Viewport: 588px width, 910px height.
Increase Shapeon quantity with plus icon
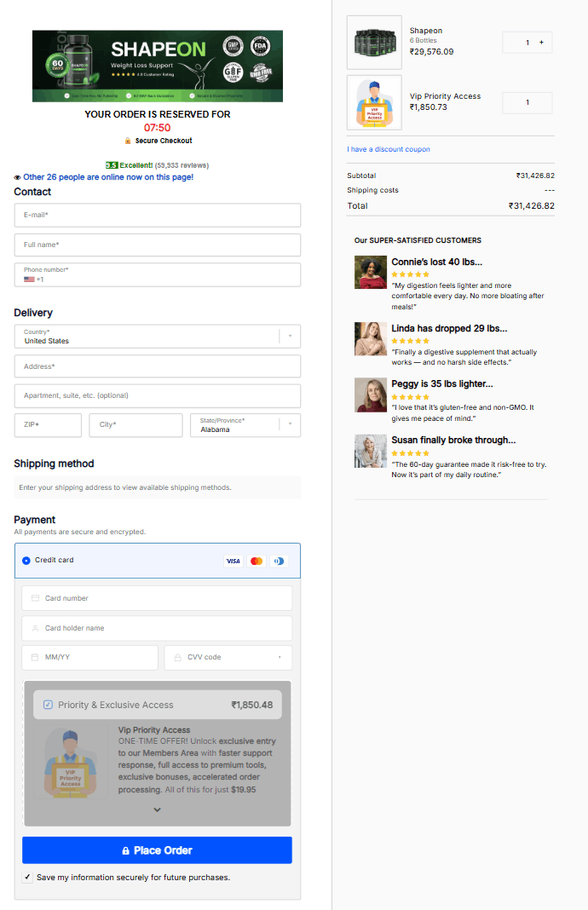click(541, 43)
